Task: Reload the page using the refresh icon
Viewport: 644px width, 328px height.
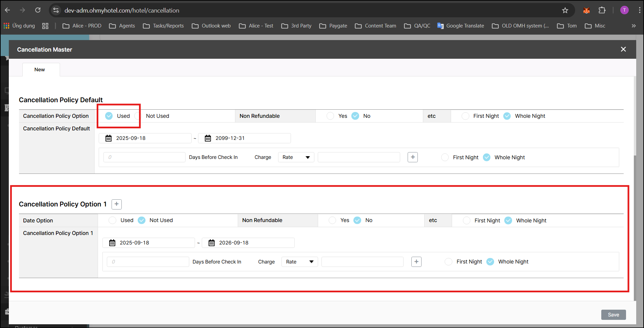Action: [x=38, y=10]
